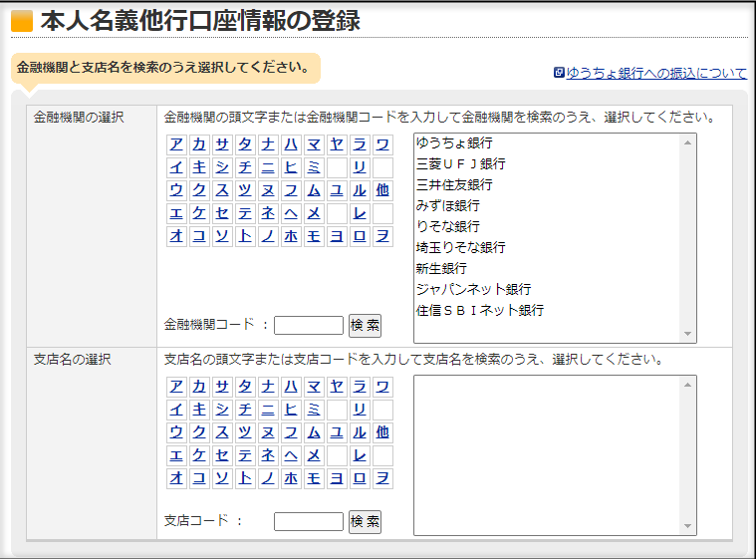The width and height of the screenshot is (756, 559).
Task: Click 他 in the bank kana grid
Action: (x=382, y=190)
